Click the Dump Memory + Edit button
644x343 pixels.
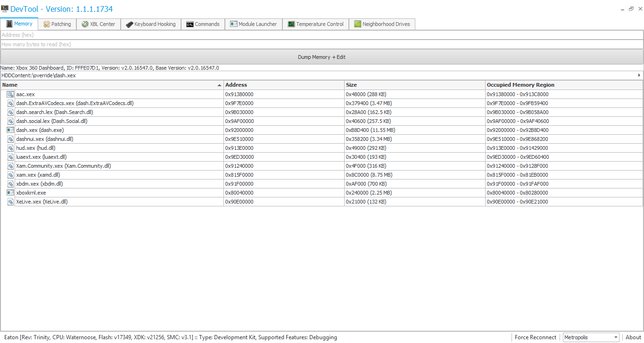point(322,57)
